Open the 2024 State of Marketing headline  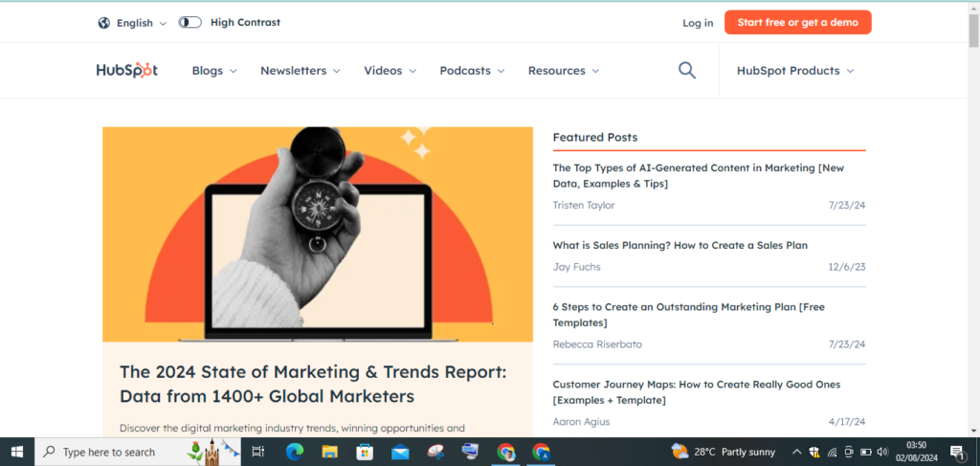(x=313, y=384)
